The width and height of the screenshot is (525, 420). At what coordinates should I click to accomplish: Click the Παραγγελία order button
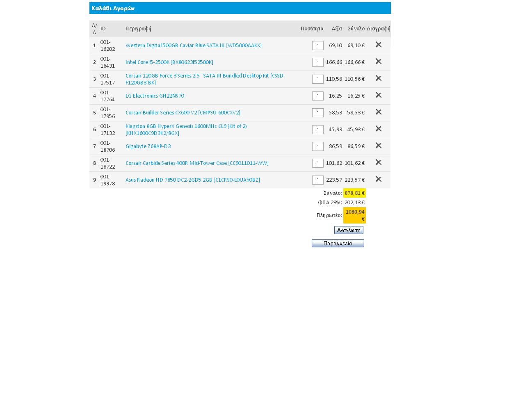[338, 243]
